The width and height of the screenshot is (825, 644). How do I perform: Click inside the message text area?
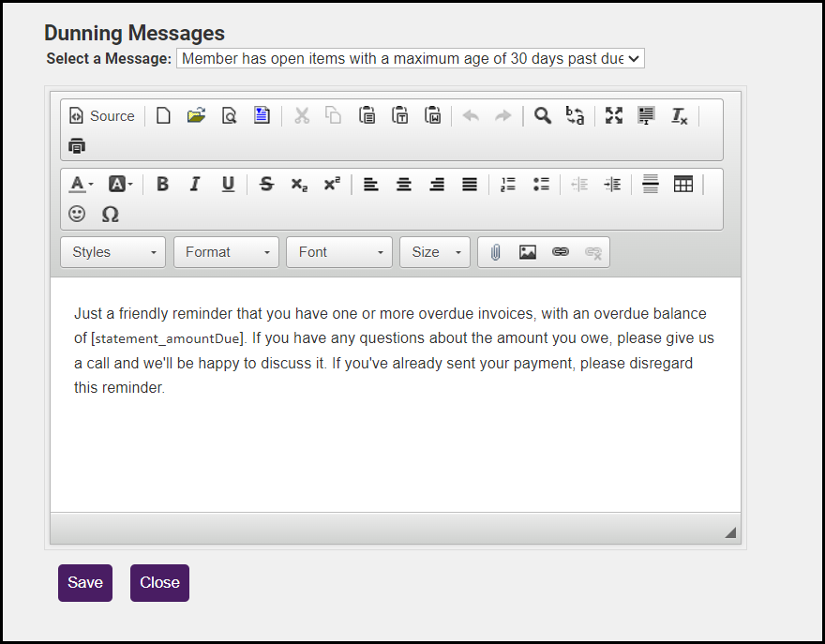[x=394, y=441]
